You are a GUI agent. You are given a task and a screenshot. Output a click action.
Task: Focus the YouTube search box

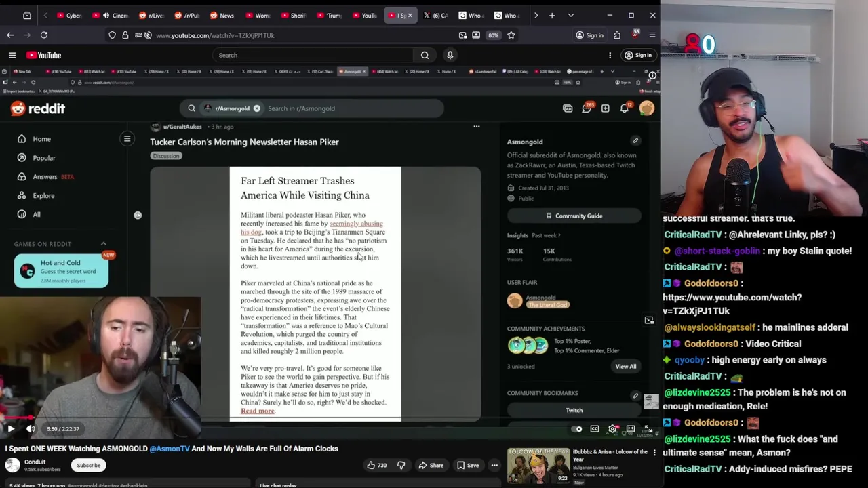312,55
